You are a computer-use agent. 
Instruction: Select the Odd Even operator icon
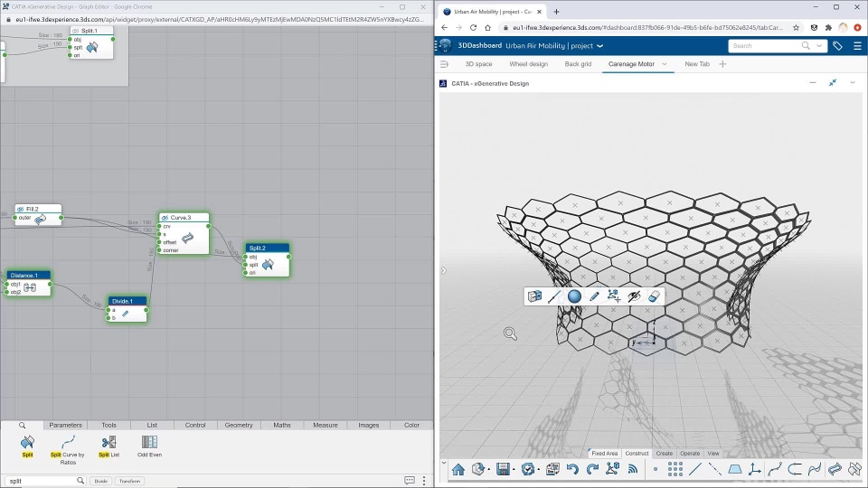pos(149,442)
